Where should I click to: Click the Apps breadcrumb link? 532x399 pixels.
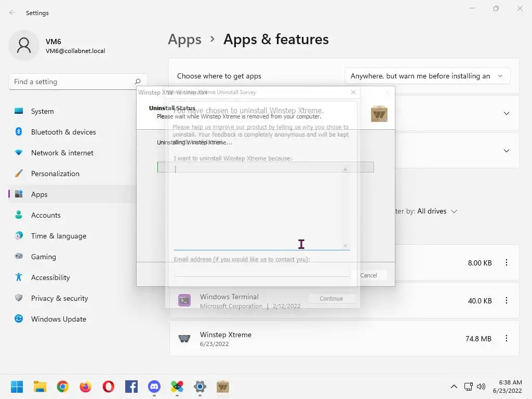coord(184,39)
